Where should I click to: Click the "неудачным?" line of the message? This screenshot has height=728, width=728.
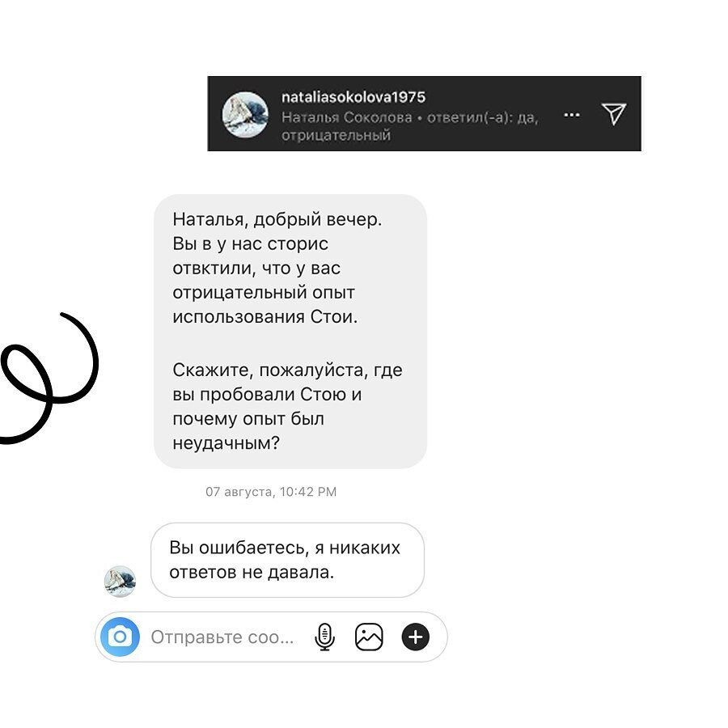coord(226,443)
